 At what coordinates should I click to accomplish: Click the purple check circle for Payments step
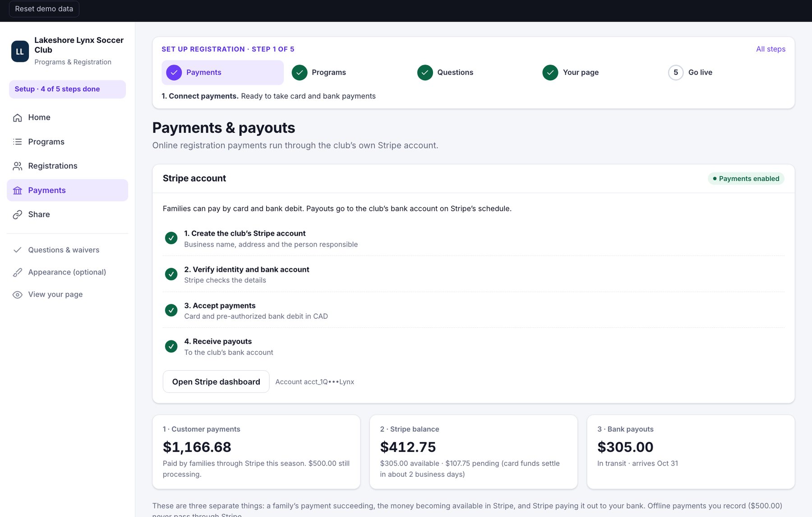(174, 73)
